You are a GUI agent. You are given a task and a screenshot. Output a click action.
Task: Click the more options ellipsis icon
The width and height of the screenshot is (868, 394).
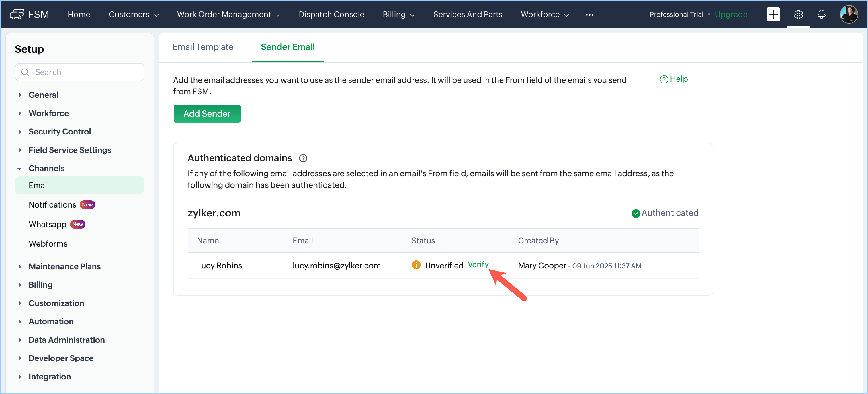click(589, 15)
